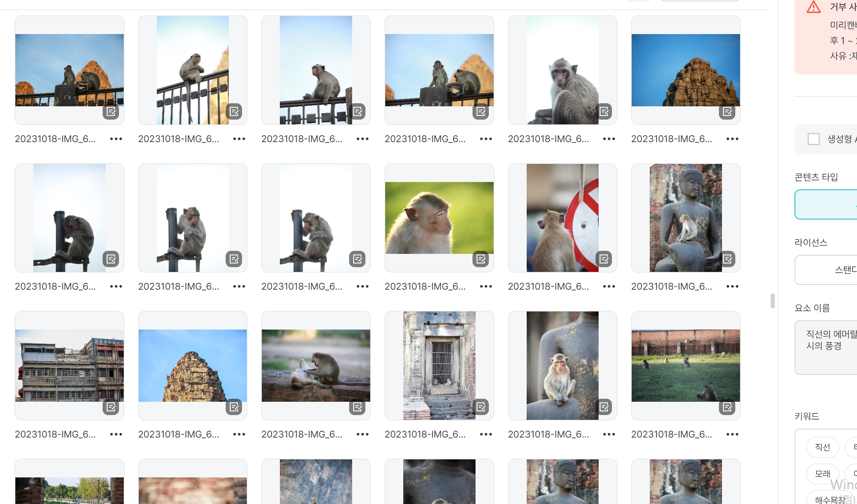Click edit icon on dark temple against deep blue sky
Image resolution: width=857 pixels, height=504 pixels.
point(727,111)
